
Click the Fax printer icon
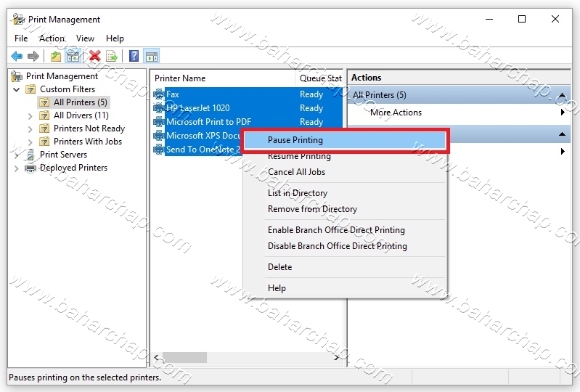pyautogui.click(x=159, y=94)
